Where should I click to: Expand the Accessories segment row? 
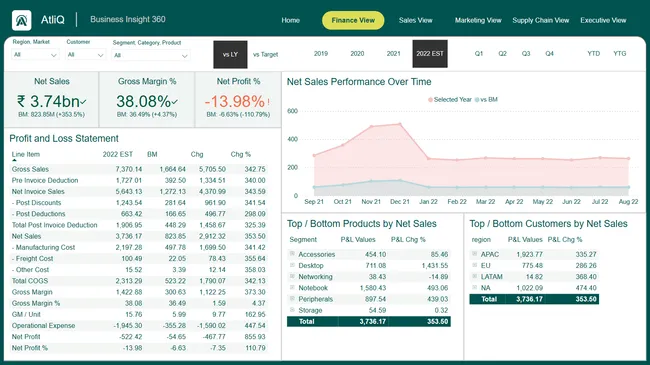(292, 253)
